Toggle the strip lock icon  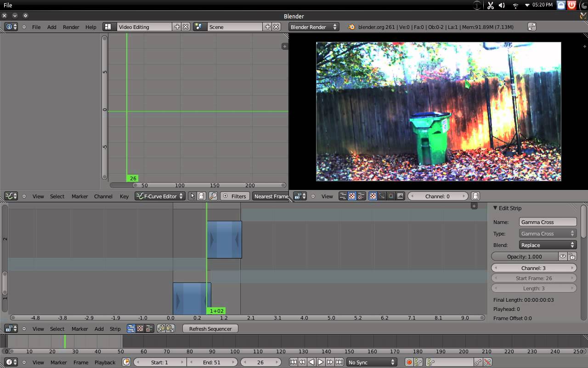(572, 256)
